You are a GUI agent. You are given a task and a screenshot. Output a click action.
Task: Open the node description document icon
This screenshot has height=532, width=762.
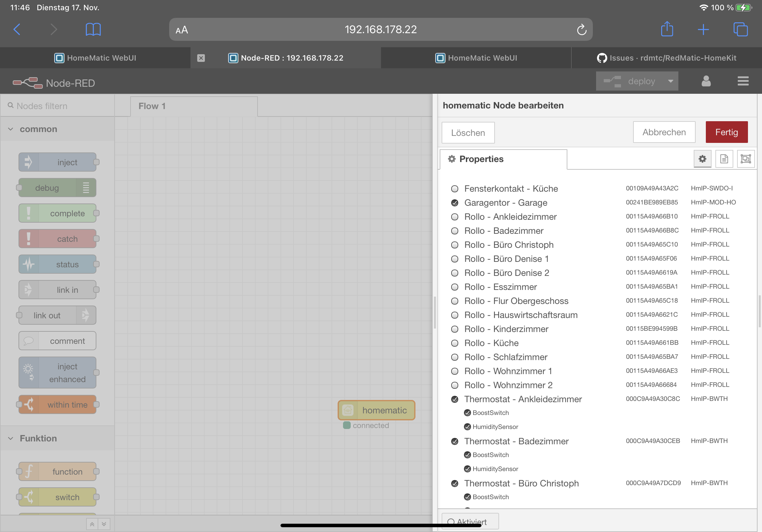[x=724, y=159]
